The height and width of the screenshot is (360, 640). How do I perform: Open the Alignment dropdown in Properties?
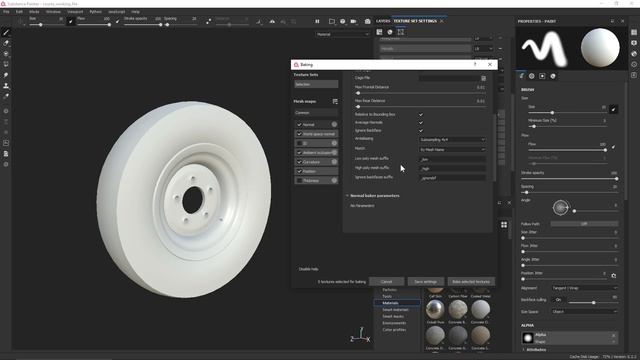pos(584,288)
